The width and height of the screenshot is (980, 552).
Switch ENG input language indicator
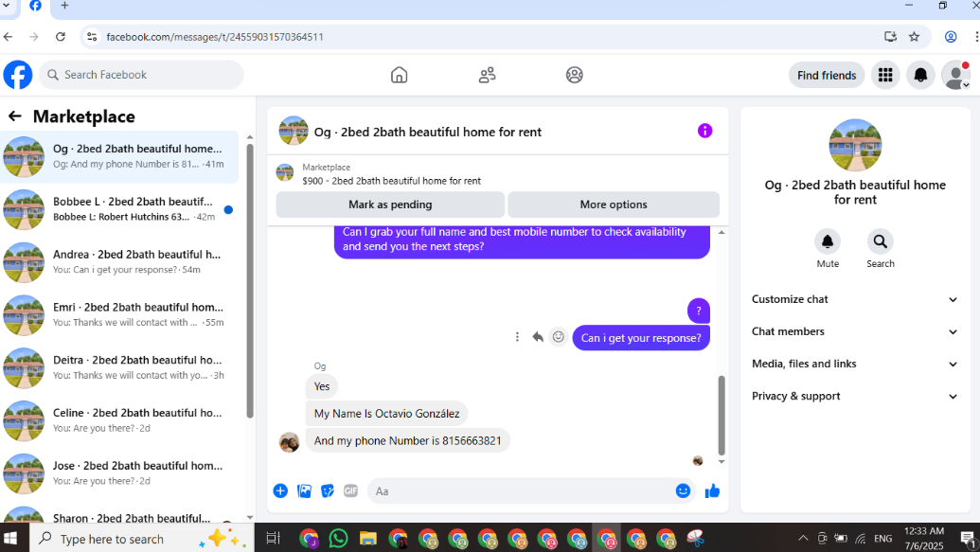[x=882, y=538]
